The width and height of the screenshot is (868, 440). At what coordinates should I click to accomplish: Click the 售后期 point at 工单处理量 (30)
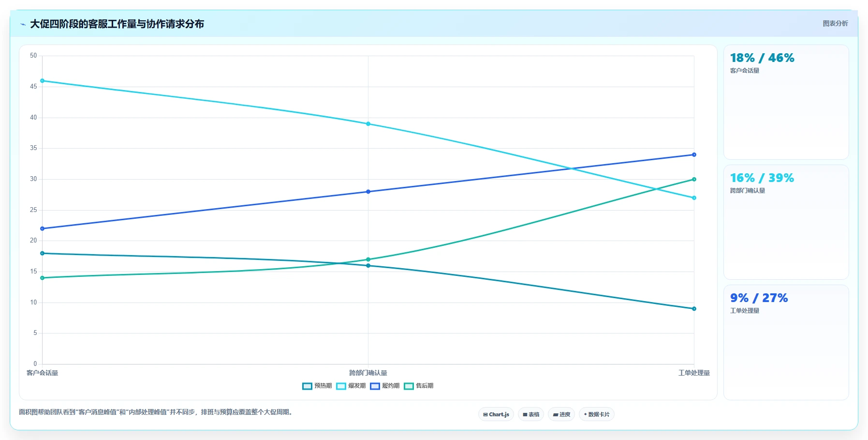click(x=694, y=180)
